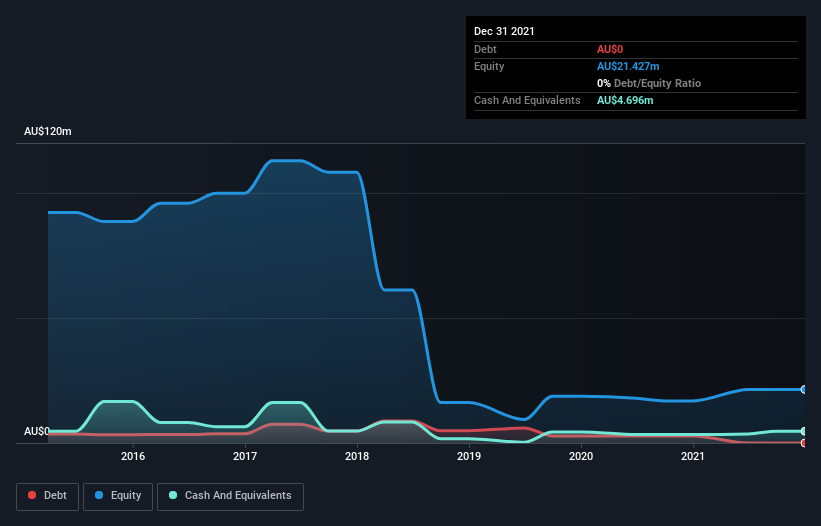Click the teal Cash endpoint marker
The width and height of the screenshot is (821, 526).
pyautogui.click(x=804, y=431)
